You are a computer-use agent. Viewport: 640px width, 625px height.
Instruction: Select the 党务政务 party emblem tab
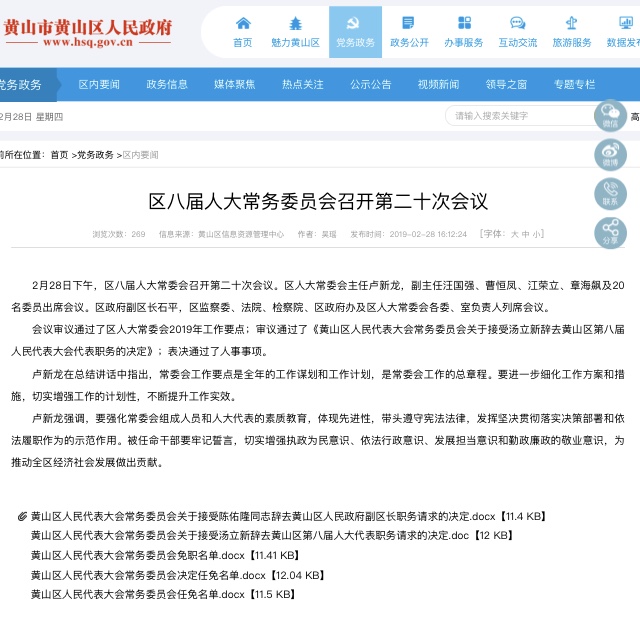pyautogui.click(x=355, y=32)
